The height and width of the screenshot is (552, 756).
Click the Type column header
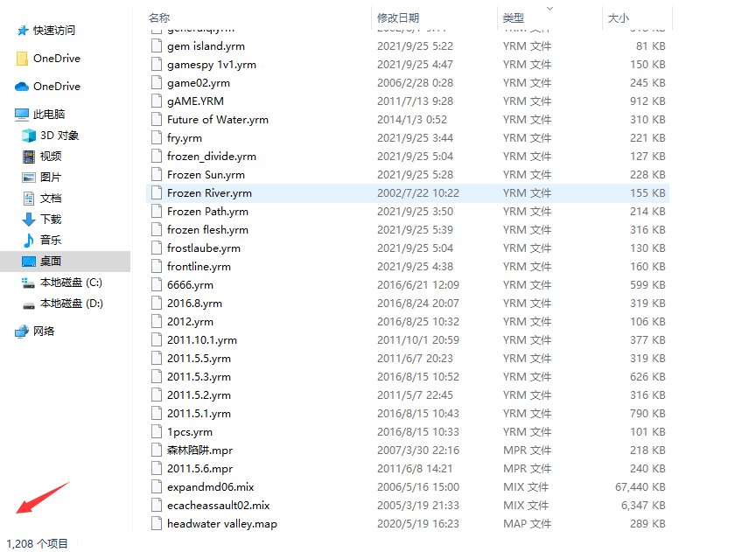tap(514, 17)
